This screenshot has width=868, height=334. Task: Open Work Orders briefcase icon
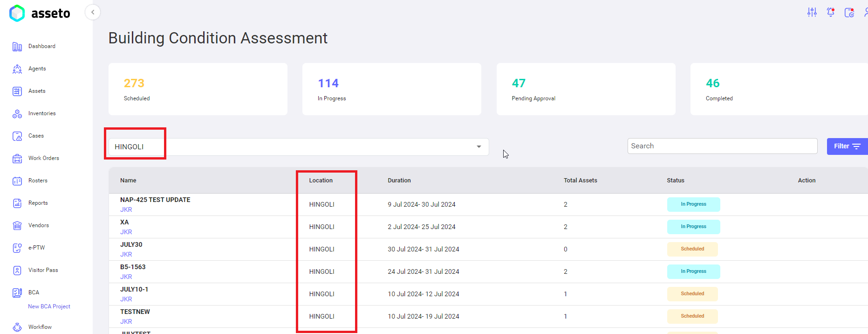17,159
